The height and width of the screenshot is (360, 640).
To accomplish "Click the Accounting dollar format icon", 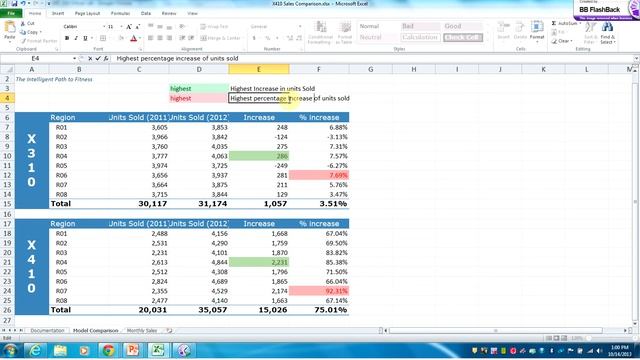I will [x=254, y=38].
